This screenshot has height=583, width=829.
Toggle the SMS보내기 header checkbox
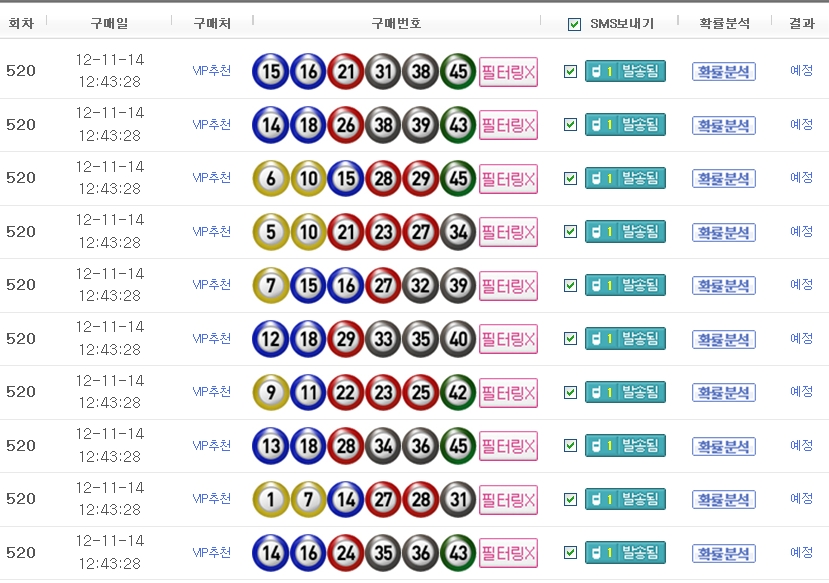pyautogui.click(x=574, y=24)
